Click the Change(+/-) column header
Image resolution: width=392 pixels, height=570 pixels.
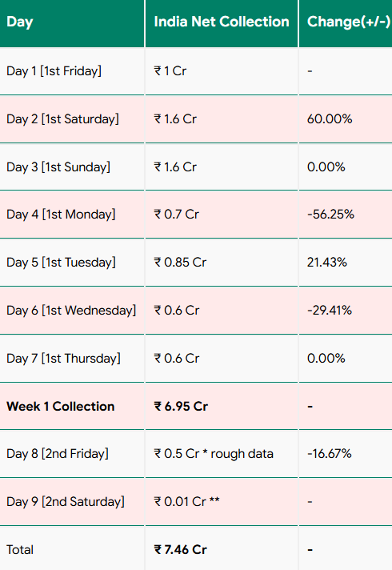pos(349,22)
